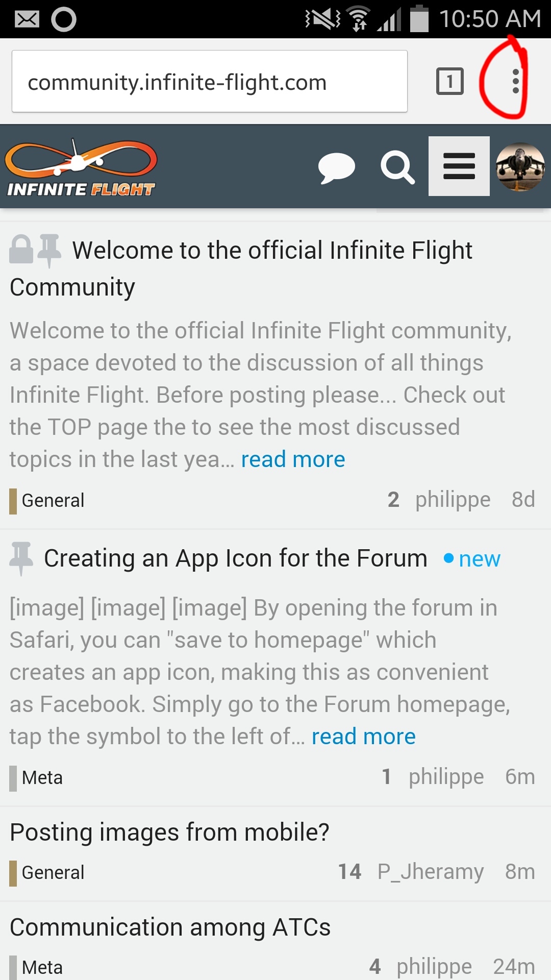This screenshot has height=980, width=551.
Task: Open the Posting images from mobile topic
Action: pyautogui.click(x=169, y=832)
